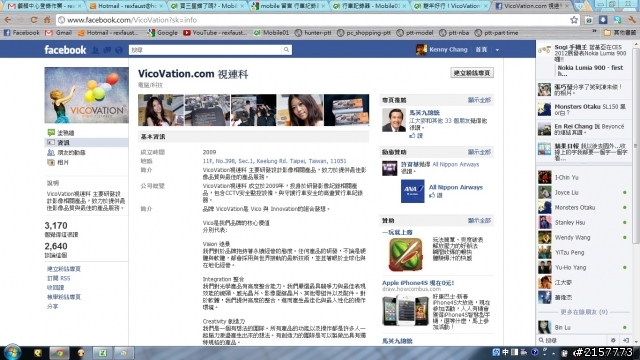640x360 pixels.
Task: Reload the current Facebook page
Action: (34, 20)
